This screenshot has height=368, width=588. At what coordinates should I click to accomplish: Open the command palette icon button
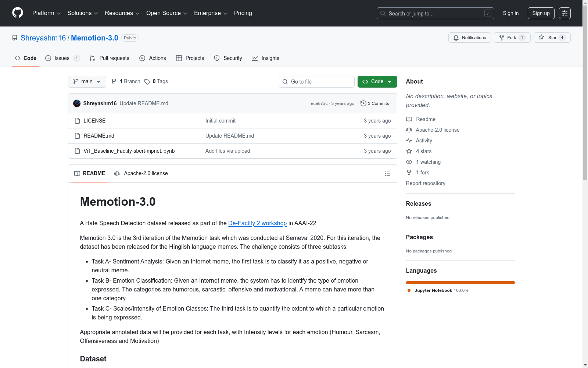[x=565, y=13]
